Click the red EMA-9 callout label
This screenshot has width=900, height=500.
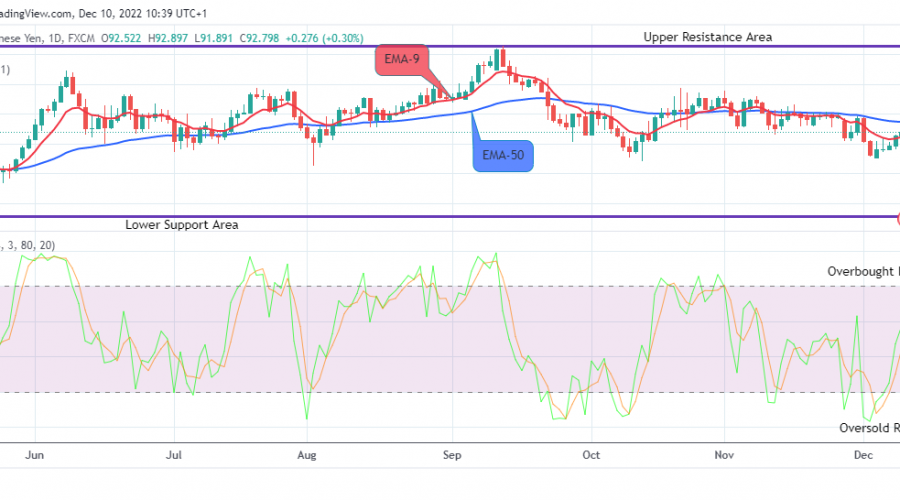click(403, 61)
